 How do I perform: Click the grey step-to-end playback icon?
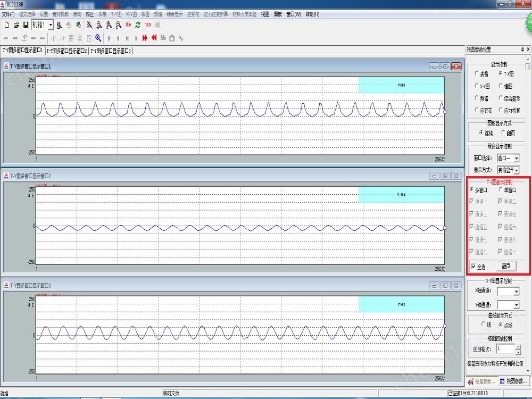127,38
